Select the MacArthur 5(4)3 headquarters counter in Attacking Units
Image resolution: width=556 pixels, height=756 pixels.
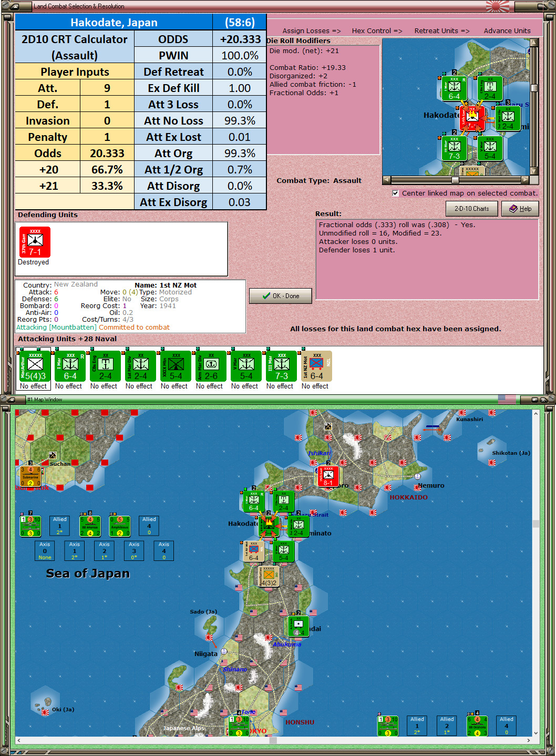[x=35, y=366]
